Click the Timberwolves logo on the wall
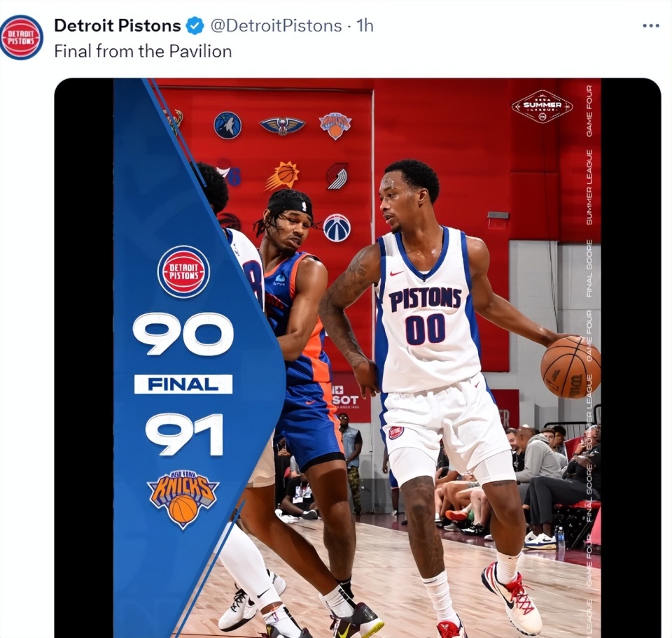The image size is (672, 638). 227,125
